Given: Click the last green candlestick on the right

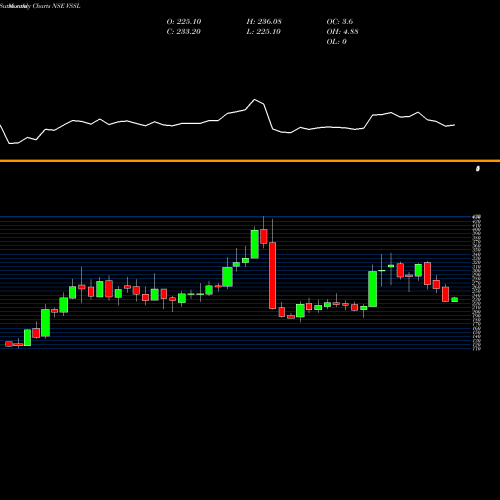Looking at the screenshot, I should click(455, 300).
